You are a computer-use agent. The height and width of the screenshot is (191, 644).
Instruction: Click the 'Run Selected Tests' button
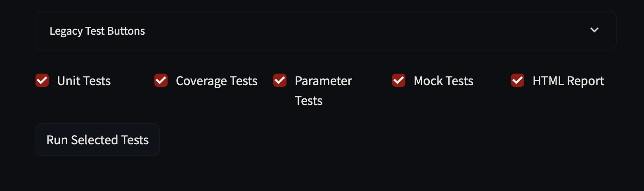click(x=97, y=140)
